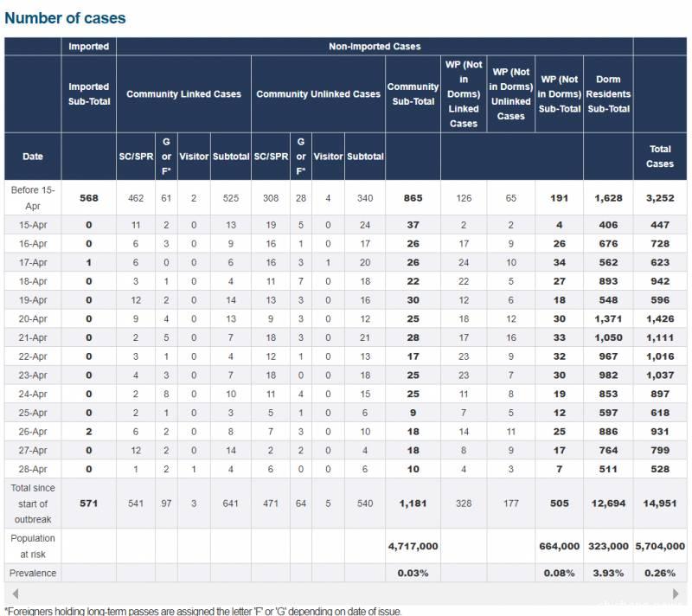Click the Dorm Residents Sub-Total header
This screenshot has height=616, width=692.
(x=608, y=94)
